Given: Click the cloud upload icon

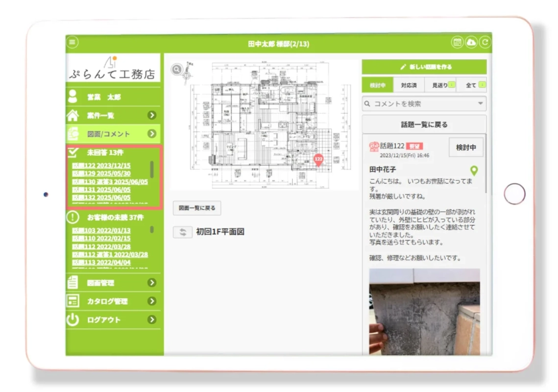Looking at the screenshot, I should click(x=471, y=42).
